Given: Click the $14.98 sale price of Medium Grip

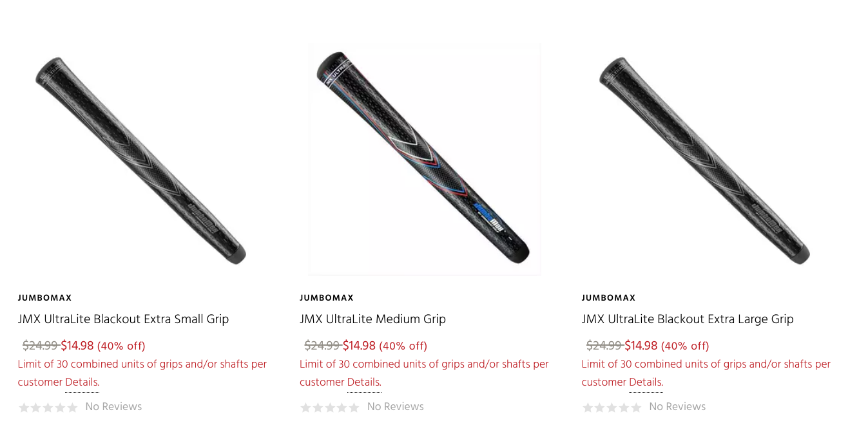Looking at the screenshot, I should click(x=359, y=346).
